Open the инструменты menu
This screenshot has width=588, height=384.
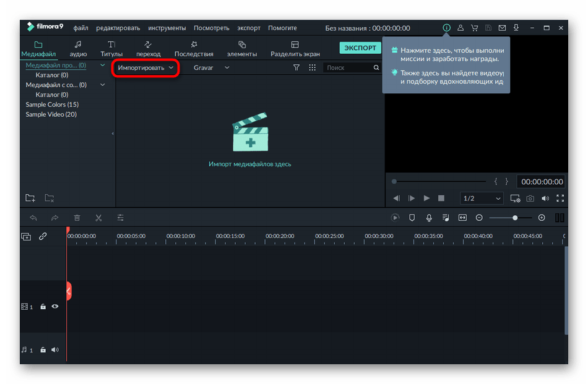(166, 28)
